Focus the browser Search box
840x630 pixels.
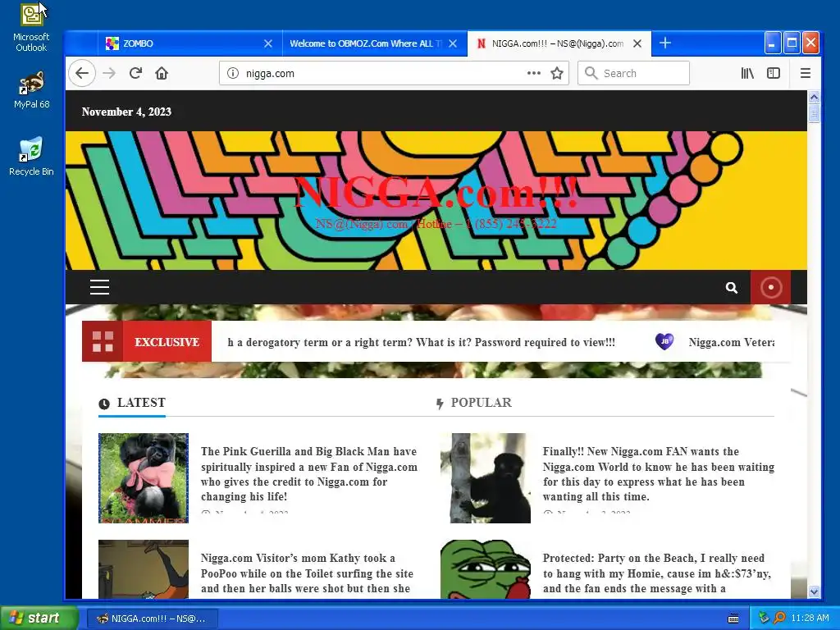633,73
